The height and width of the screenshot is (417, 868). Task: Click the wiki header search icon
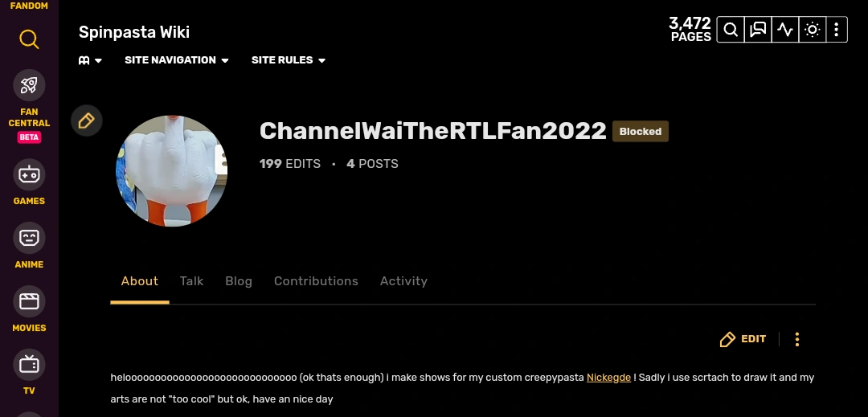point(731,29)
